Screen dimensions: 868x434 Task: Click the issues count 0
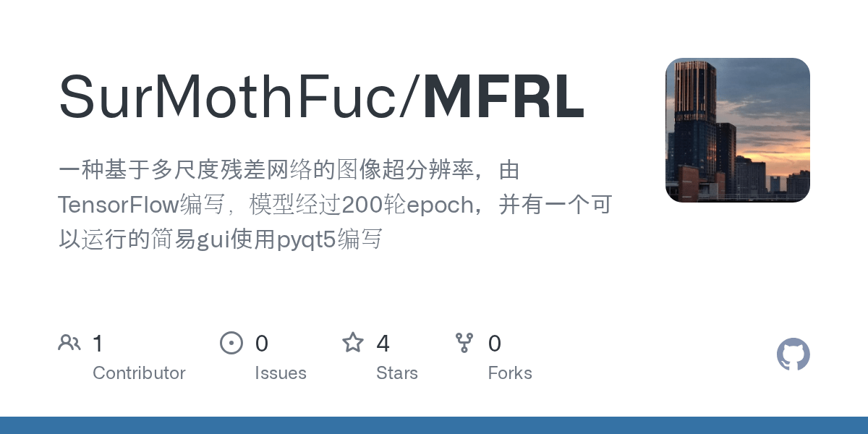[x=262, y=344]
